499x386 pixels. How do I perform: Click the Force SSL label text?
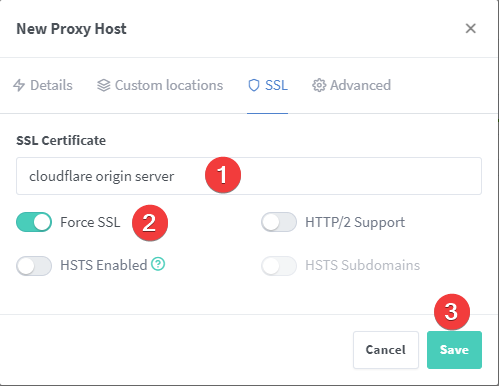(90, 222)
